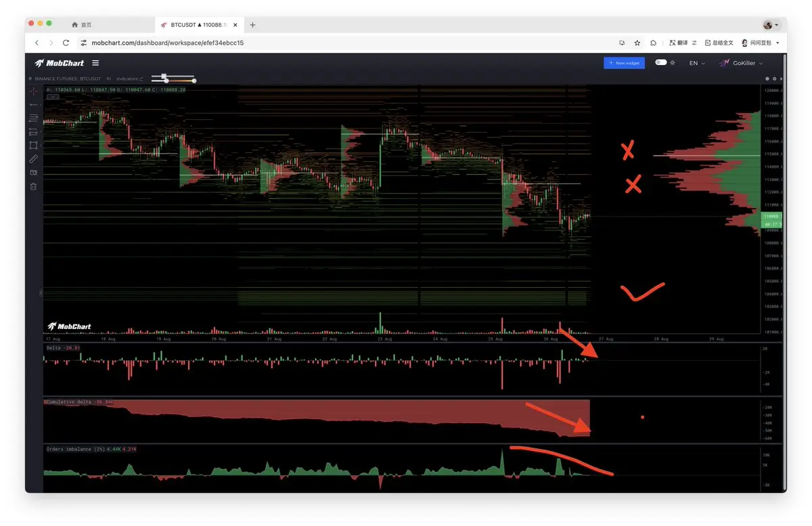Screen dimensions: 812x526
Task: Open a new browser tab
Action: tap(252, 25)
